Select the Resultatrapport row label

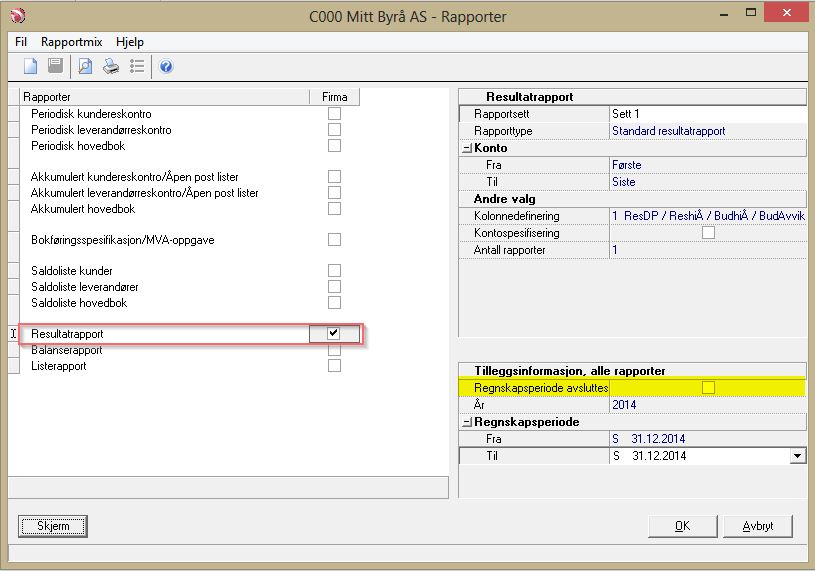coord(67,334)
